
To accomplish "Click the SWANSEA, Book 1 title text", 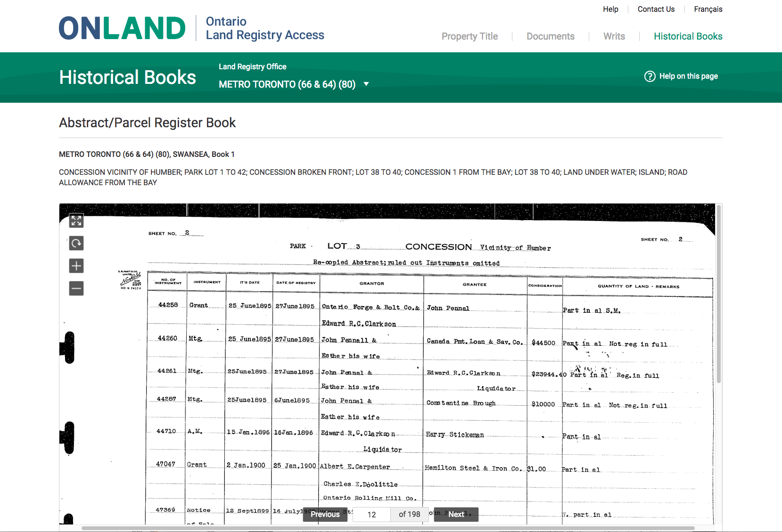I will click(204, 154).
